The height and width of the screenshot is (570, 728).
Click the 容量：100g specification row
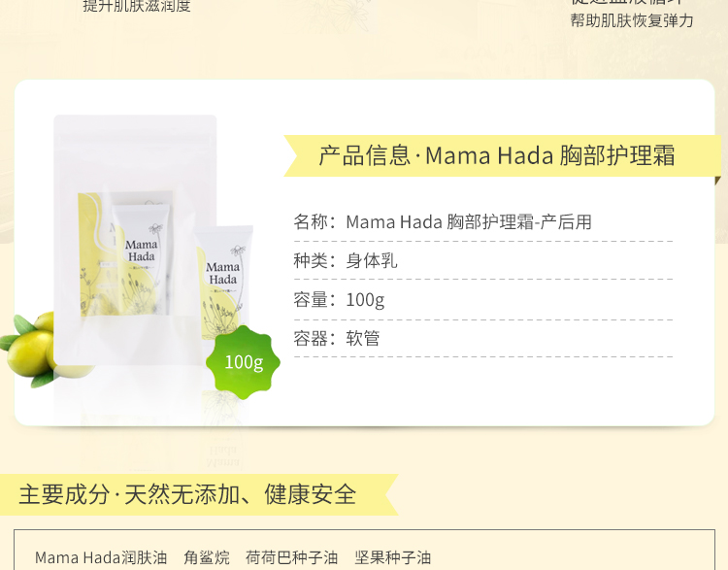pos(482,300)
